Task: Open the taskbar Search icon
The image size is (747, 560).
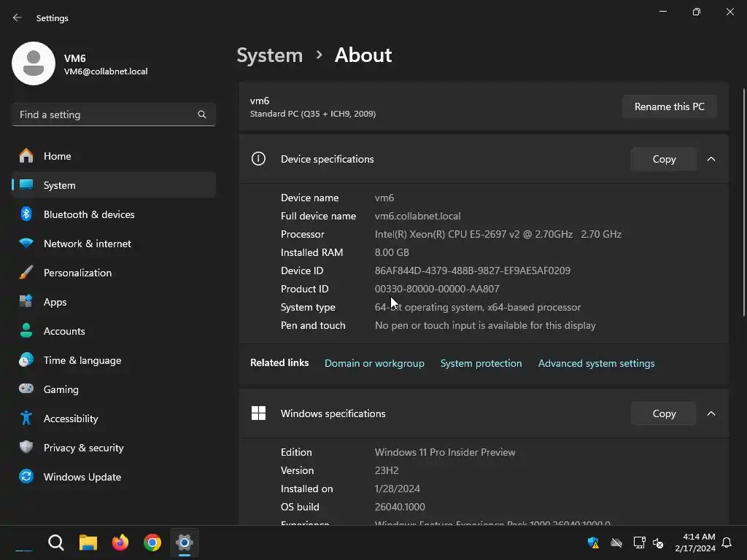Action: pyautogui.click(x=55, y=542)
